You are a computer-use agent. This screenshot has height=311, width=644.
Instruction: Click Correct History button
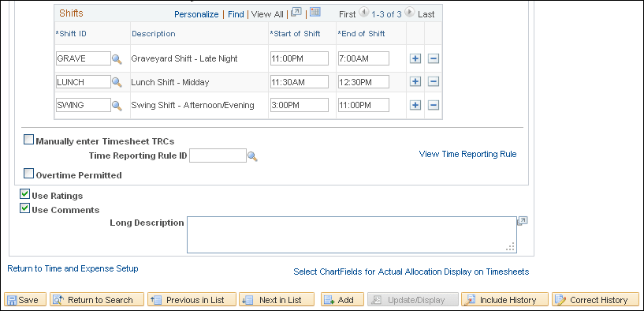596,300
